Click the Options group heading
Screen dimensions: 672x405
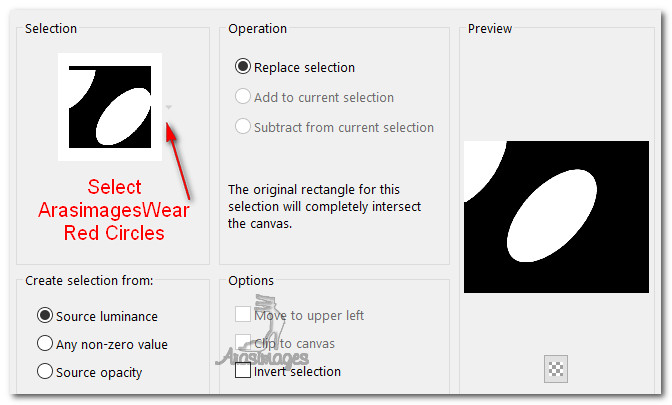click(x=251, y=281)
